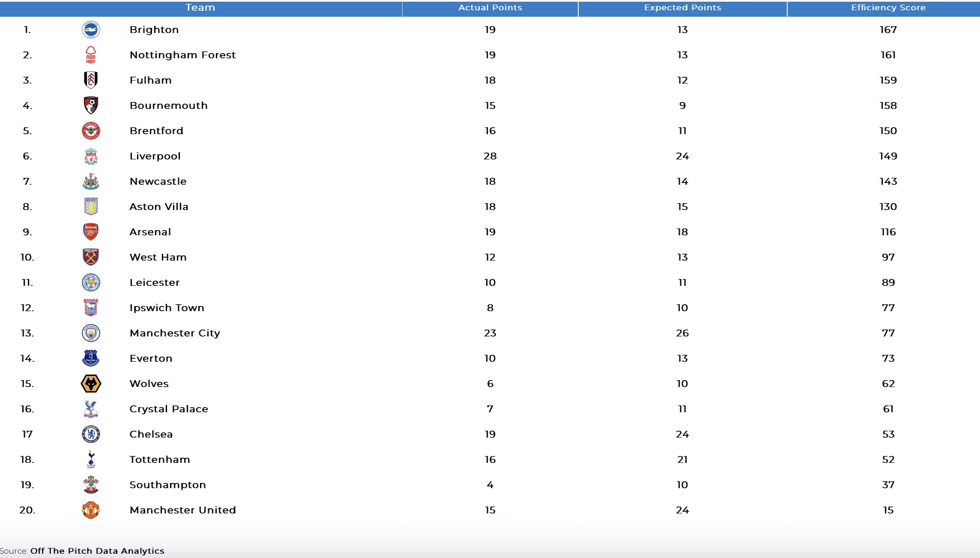The image size is (980, 558).
Task: Click Chelsea's efficiency score 53
Action: point(888,434)
